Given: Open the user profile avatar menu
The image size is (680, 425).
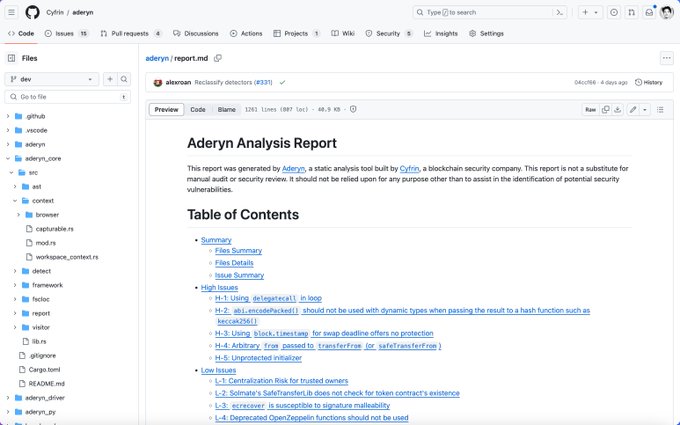Looking at the screenshot, I should 667,13.
